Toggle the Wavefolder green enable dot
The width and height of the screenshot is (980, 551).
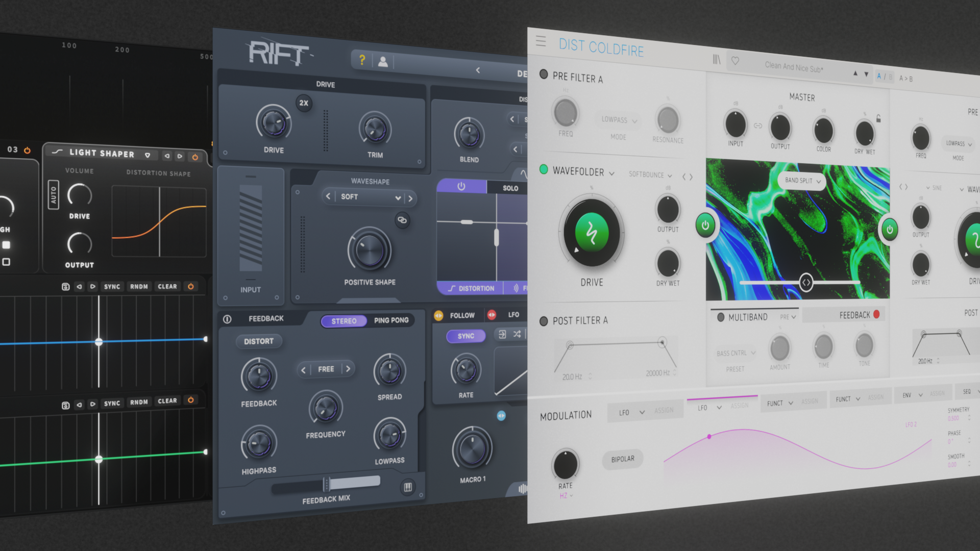point(544,169)
